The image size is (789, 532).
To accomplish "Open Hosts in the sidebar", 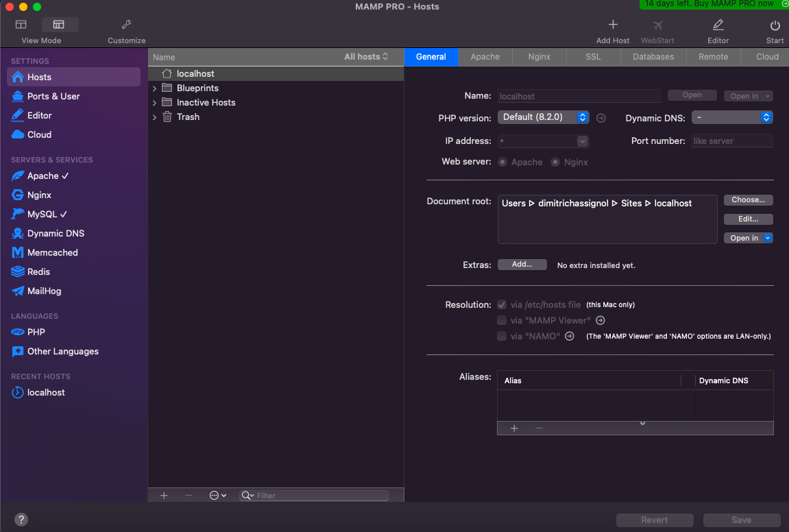I will pos(73,77).
